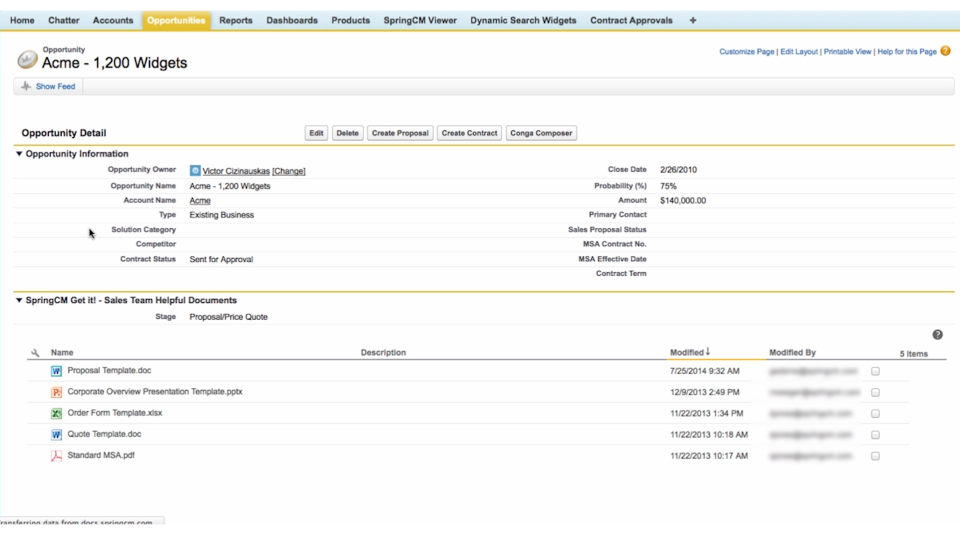Click the Word icon beside Quote Template.doc

pos(56,435)
